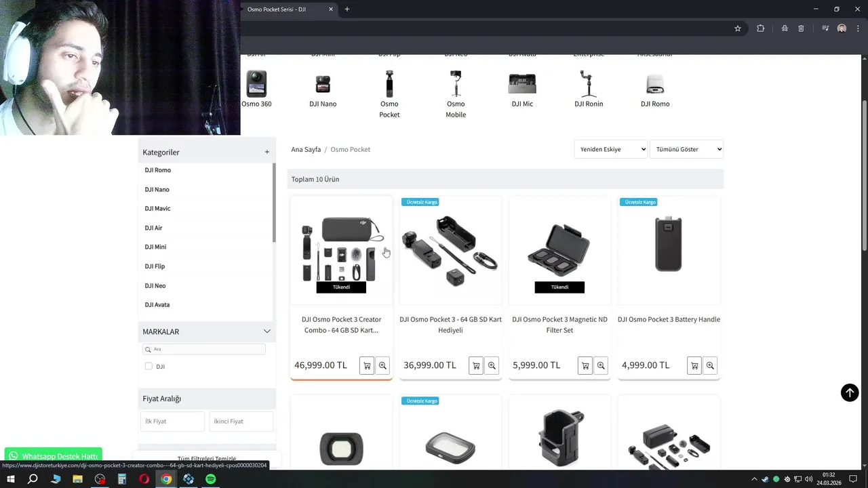Select DJI Neo category
This screenshot has height=488, width=868.
[155, 285]
